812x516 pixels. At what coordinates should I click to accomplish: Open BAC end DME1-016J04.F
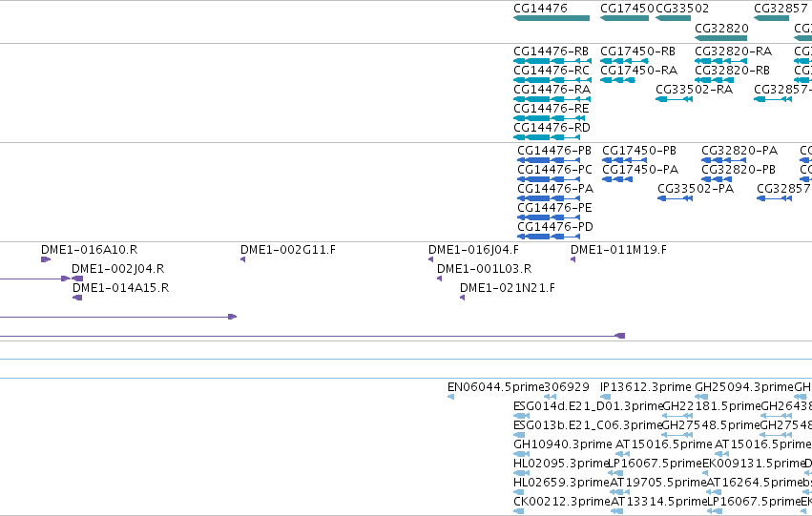(473, 250)
